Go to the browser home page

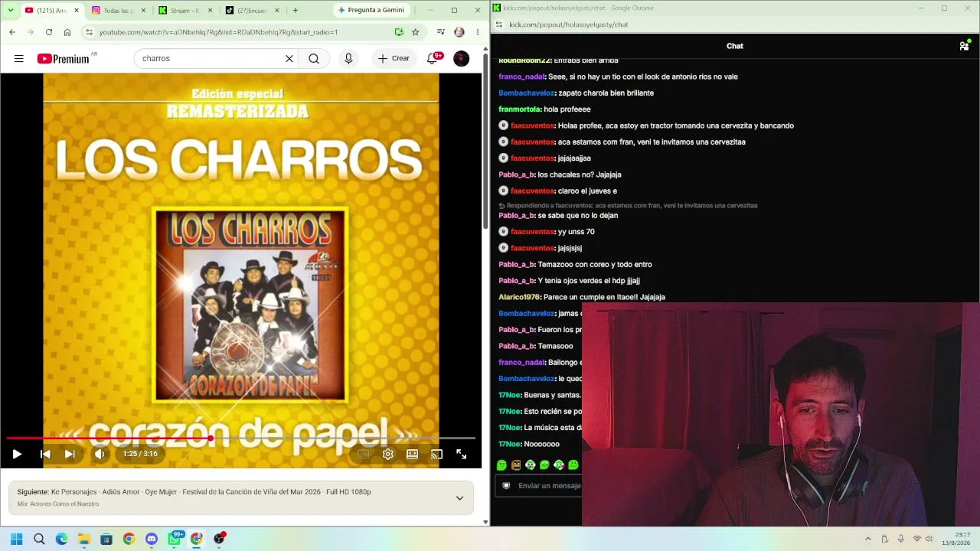tap(67, 32)
